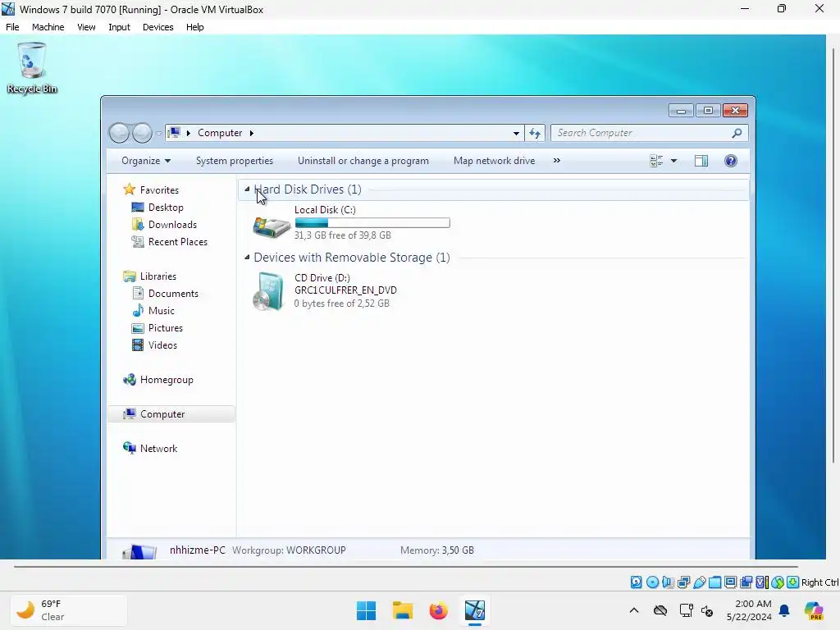The image size is (840, 630).
Task: Click the muted volume tray icon
Action: (x=707, y=610)
